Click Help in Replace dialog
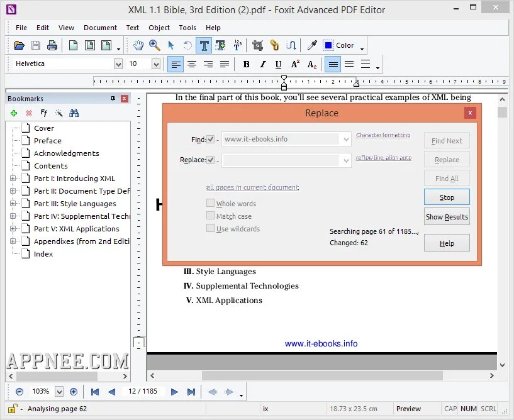 tap(447, 243)
